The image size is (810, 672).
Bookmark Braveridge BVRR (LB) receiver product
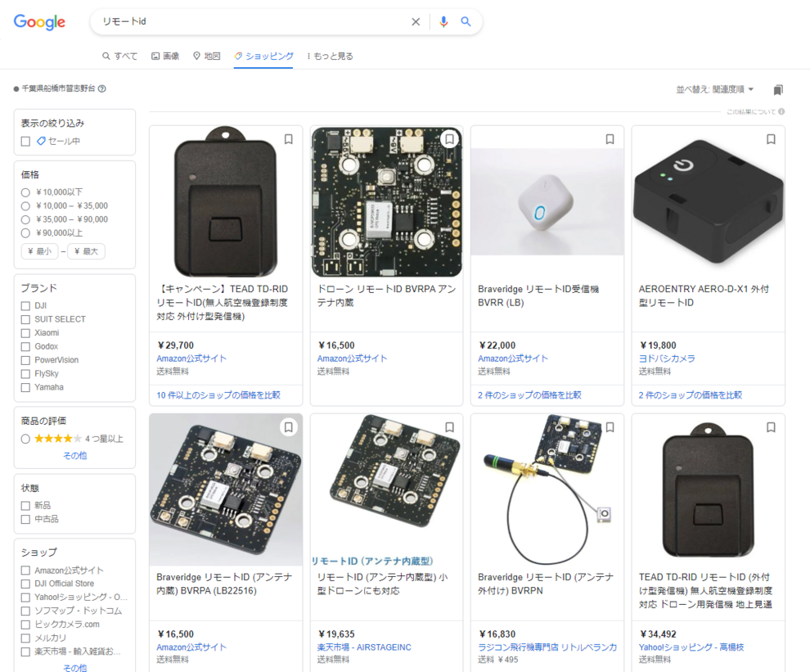610,139
